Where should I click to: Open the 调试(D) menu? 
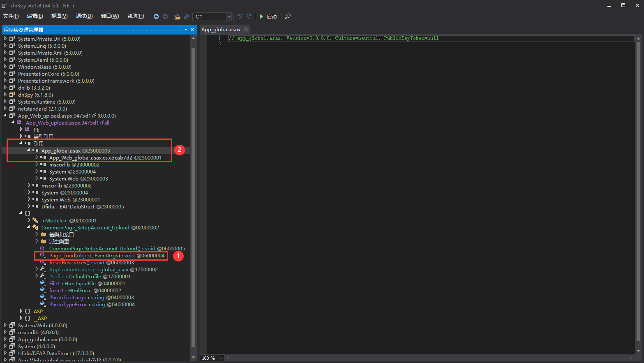pos(84,16)
